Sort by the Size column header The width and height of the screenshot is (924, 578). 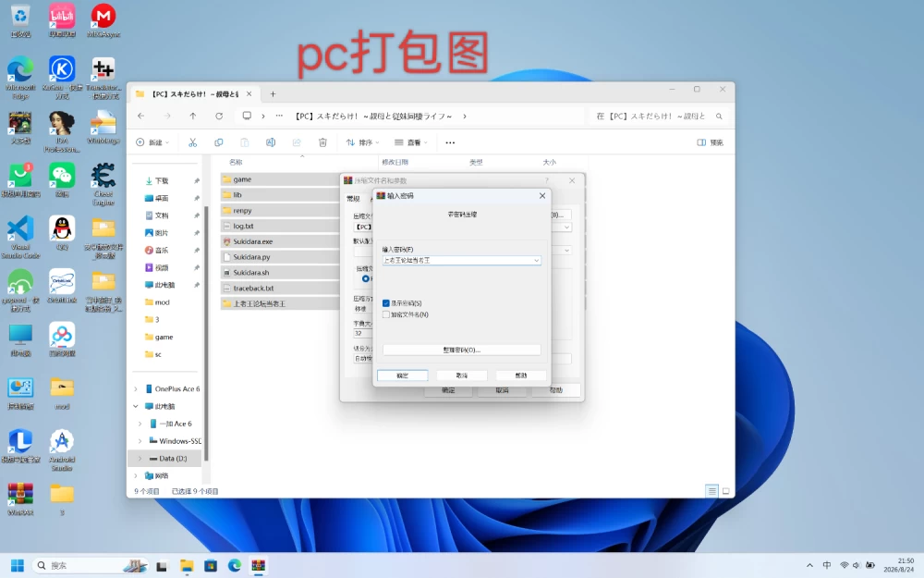point(549,162)
